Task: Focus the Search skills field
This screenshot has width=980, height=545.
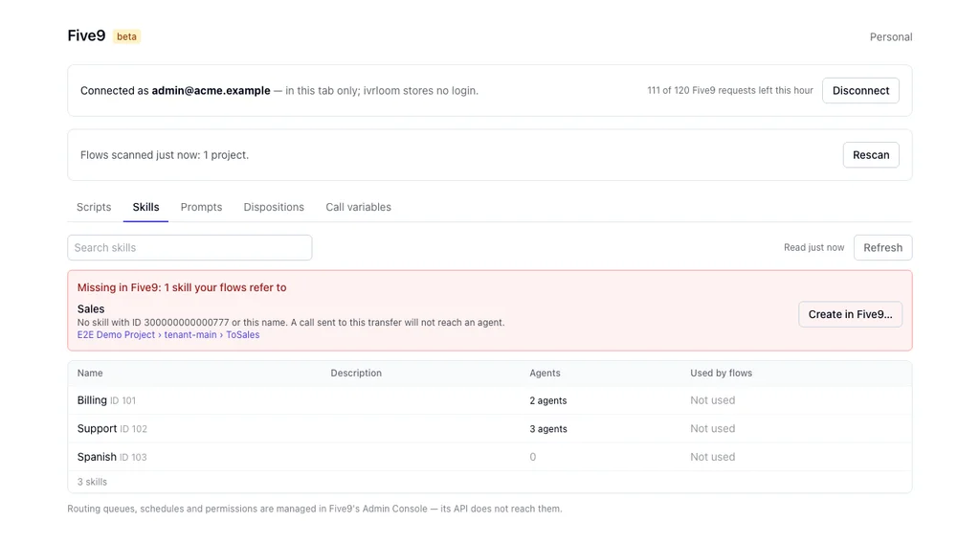Action: [x=189, y=248]
